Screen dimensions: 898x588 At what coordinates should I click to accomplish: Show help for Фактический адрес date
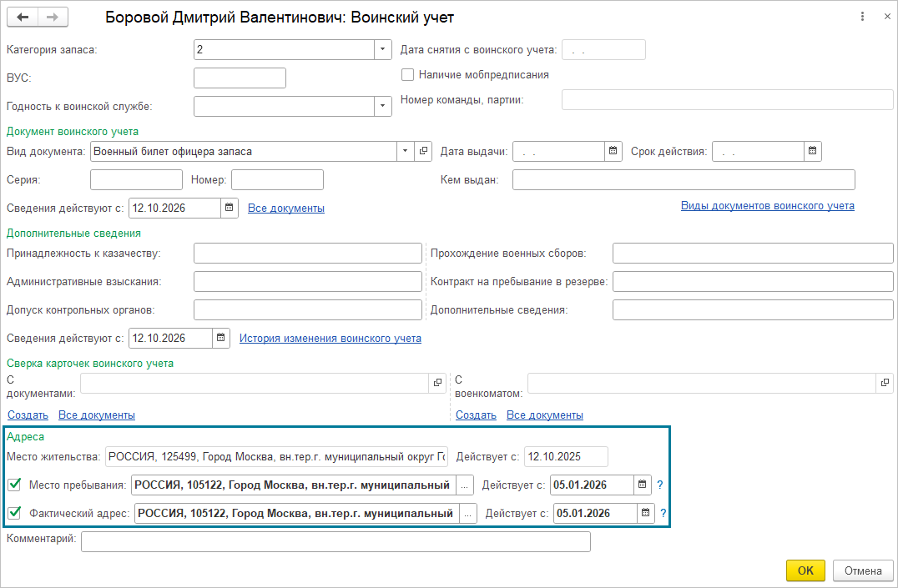pos(663,513)
